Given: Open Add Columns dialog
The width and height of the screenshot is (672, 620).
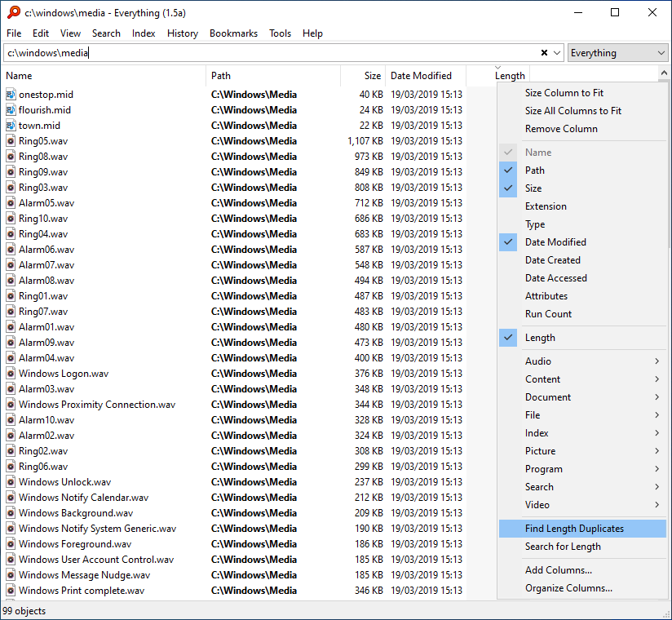Looking at the screenshot, I should click(582, 570).
